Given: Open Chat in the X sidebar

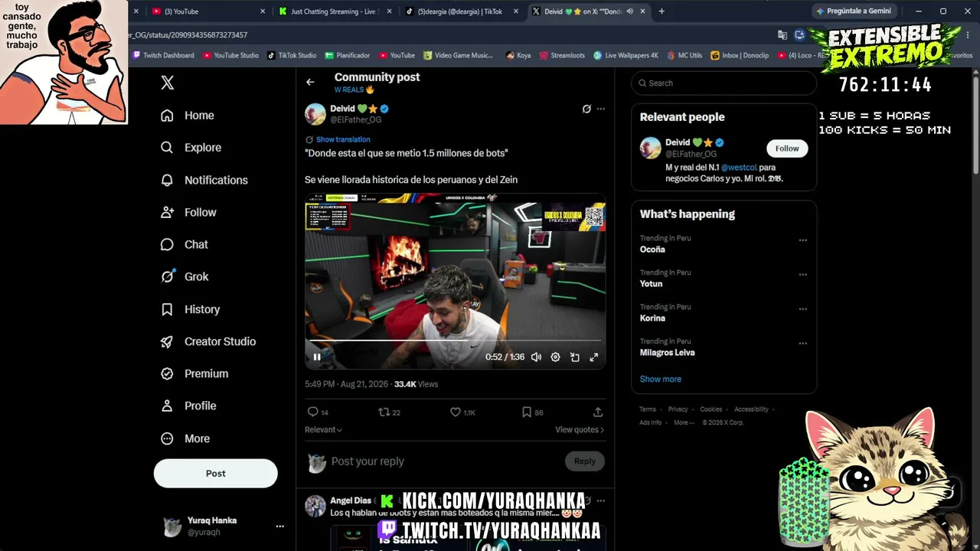Looking at the screenshot, I should click(185, 244).
